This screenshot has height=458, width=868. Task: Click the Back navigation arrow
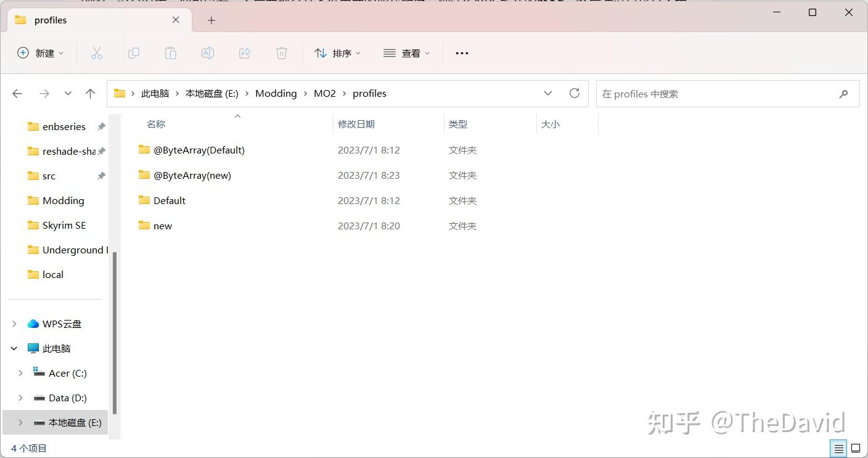[x=17, y=93]
